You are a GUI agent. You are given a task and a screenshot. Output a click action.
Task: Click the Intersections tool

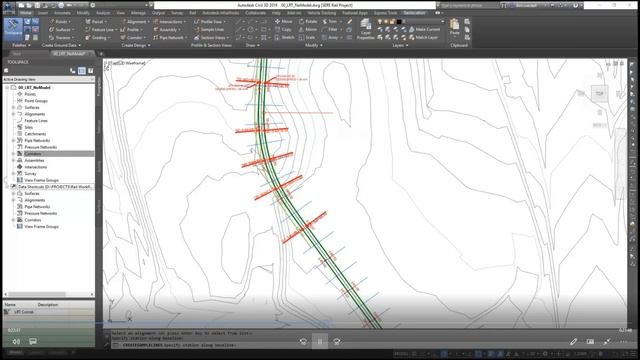tap(169, 22)
